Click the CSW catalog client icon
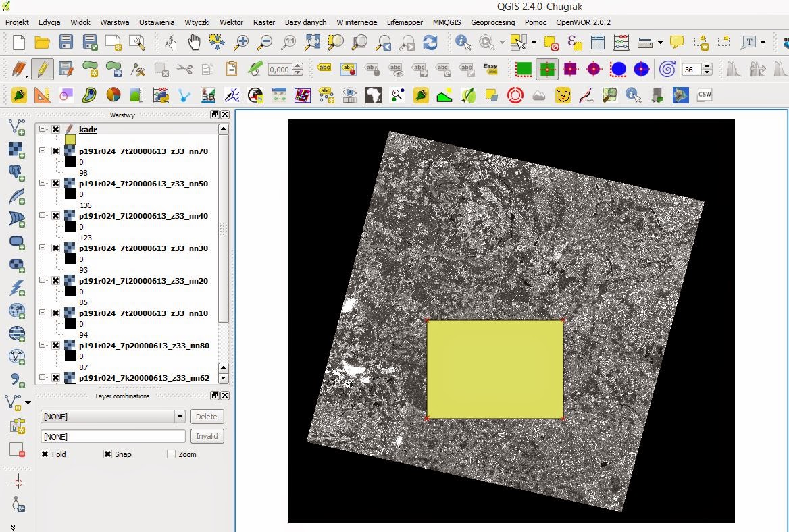Screen dimensions: 789x532 pos(705,95)
